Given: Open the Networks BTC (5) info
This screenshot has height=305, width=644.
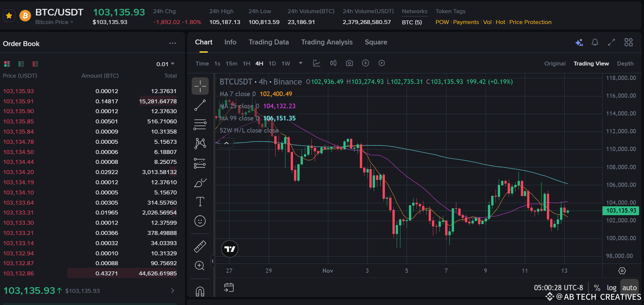Looking at the screenshot, I should click(412, 22).
